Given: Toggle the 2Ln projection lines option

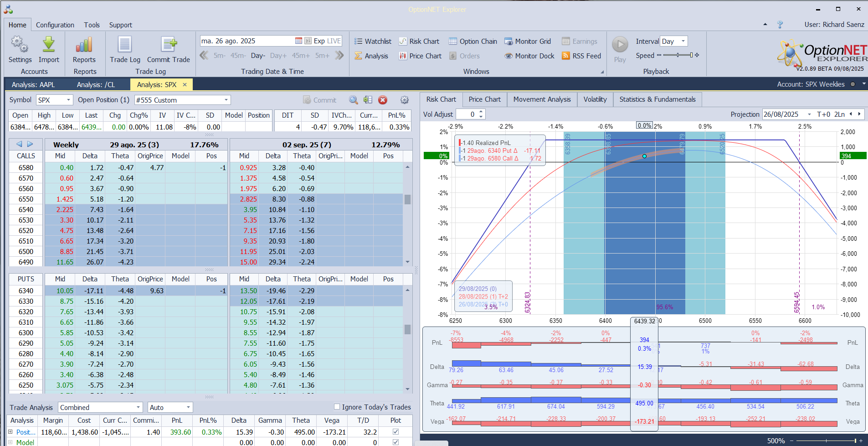Looking at the screenshot, I should 840,114.
